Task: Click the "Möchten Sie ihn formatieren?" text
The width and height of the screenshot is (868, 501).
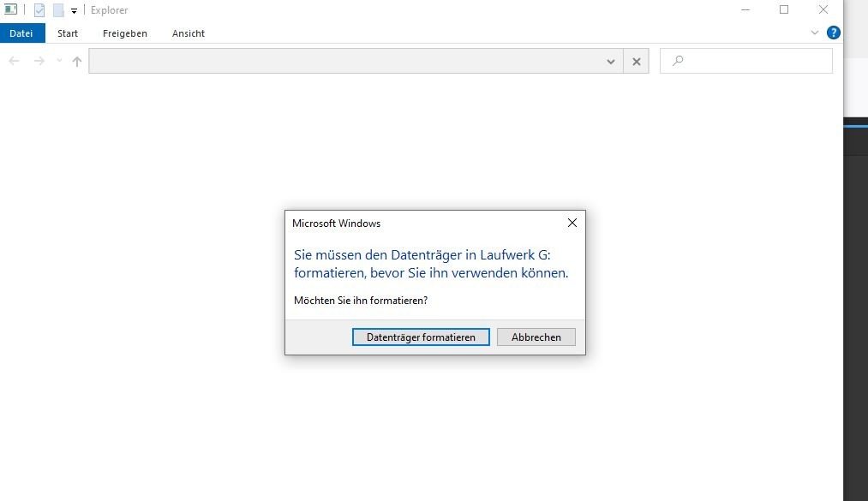Action: pyautogui.click(x=361, y=301)
